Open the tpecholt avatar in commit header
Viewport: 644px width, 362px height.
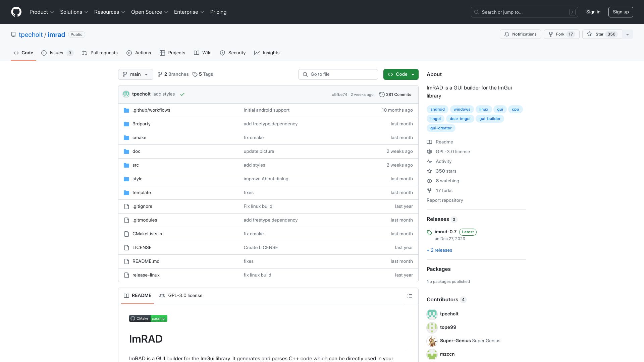coord(126,94)
